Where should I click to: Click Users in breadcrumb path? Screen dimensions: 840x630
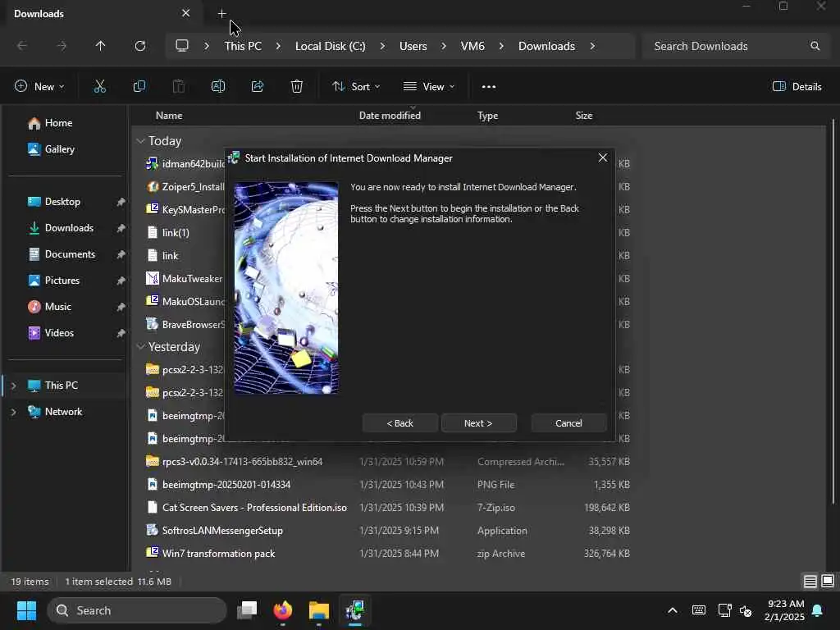[x=413, y=46]
